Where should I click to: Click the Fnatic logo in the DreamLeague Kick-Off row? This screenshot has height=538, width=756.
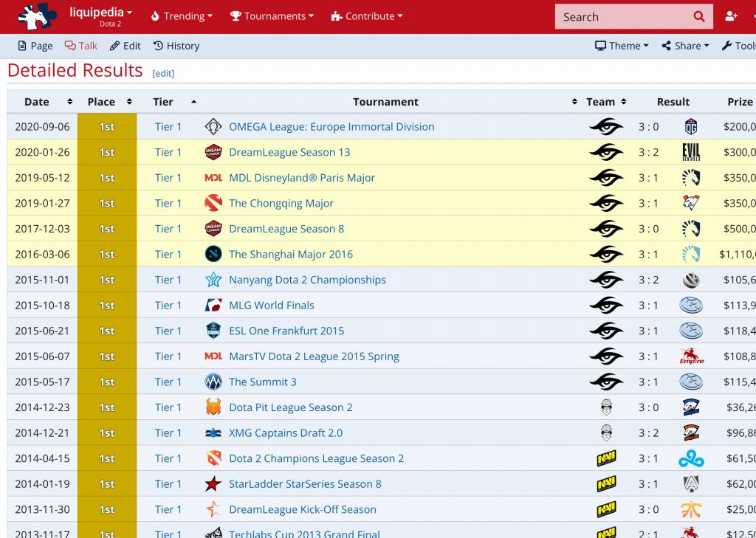pyautogui.click(x=691, y=510)
